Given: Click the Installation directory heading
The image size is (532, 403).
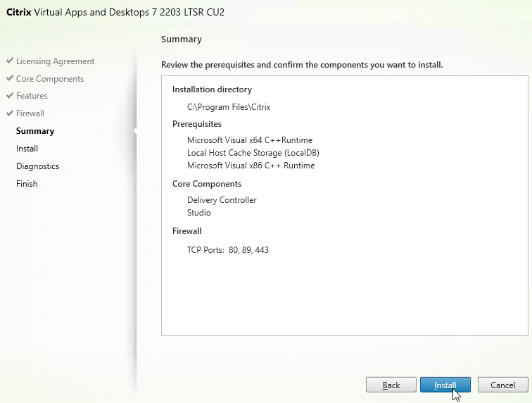Looking at the screenshot, I should (x=212, y=89).
